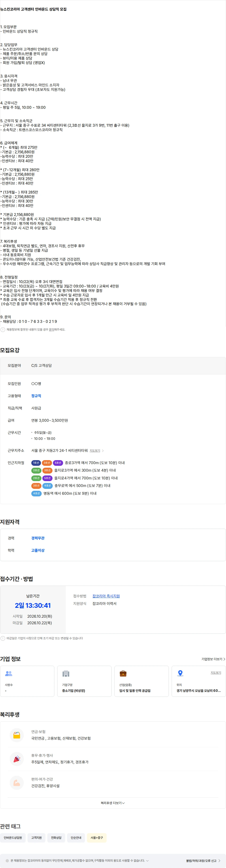This screenshot has width=226, height=868.
Task: Click the 중소기업 (비상장) company type text
Action: (73, 691)
